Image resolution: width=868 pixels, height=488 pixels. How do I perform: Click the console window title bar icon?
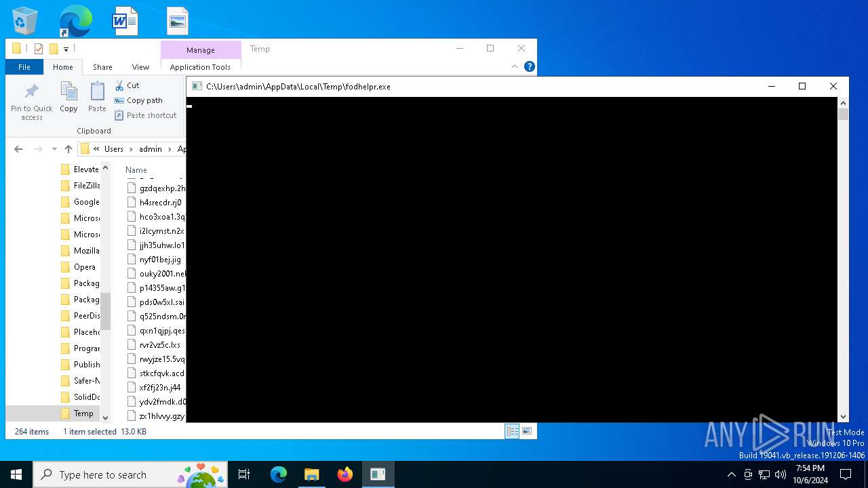(197, 86)
